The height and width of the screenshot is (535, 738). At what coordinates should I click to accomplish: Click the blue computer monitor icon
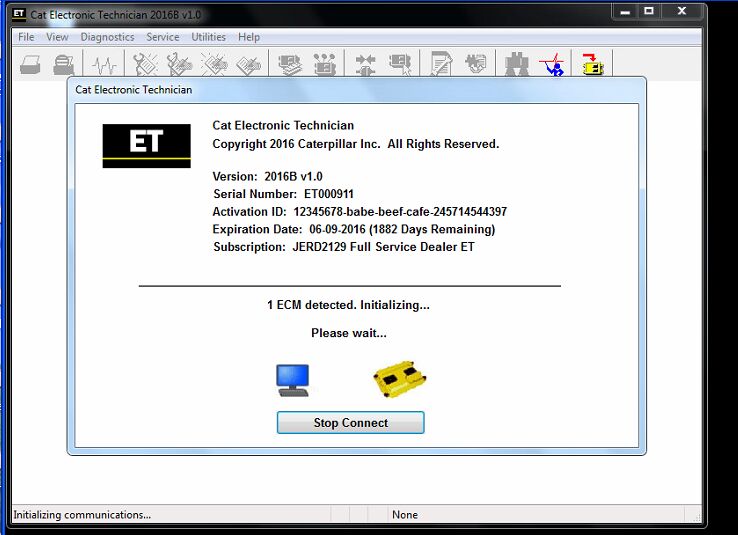coord(293,380)
